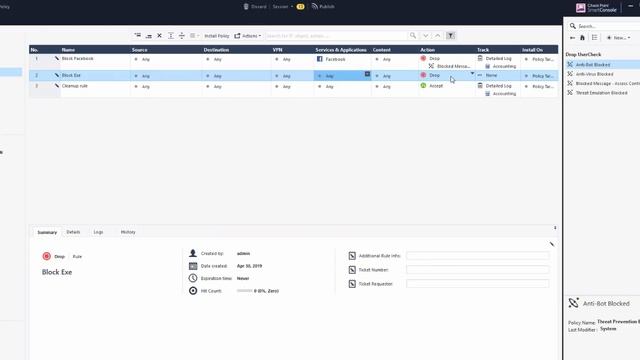
Task: Select Blocked Message - Access Control item
Action: [603, 83]
